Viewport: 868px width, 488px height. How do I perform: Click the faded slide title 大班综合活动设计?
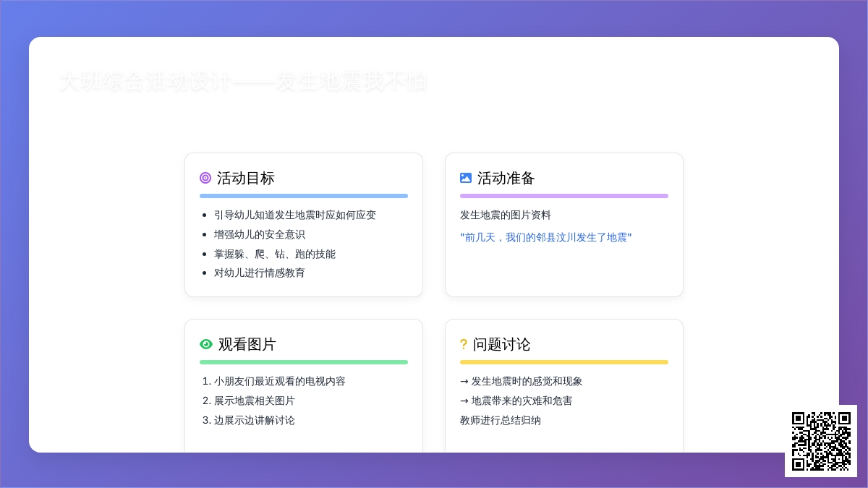tap(243, 82)
